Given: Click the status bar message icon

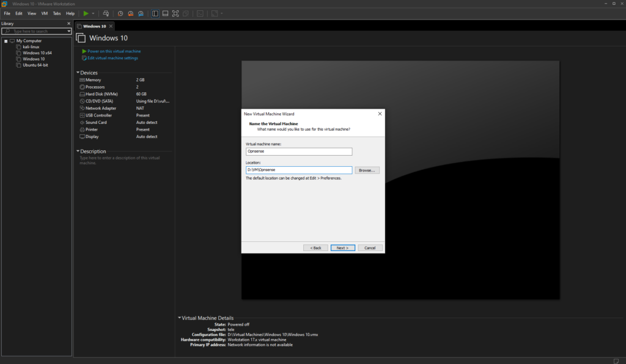Looking at the screenshot, I should pos(616,361).
